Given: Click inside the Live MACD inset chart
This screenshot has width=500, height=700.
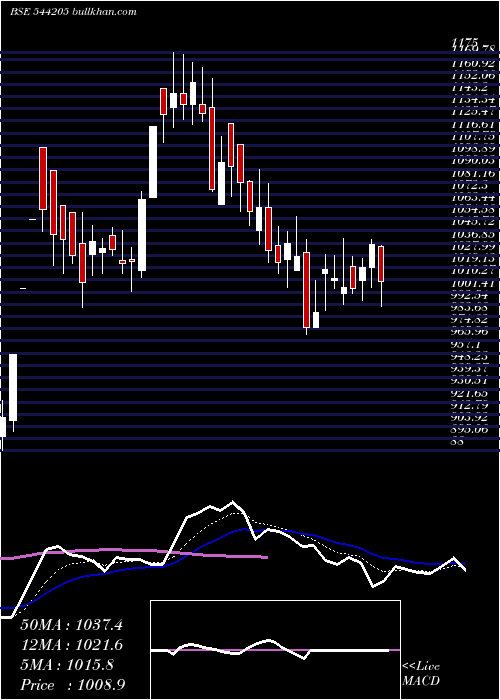Looking at the screenshot, I should [x=275, y=650].
